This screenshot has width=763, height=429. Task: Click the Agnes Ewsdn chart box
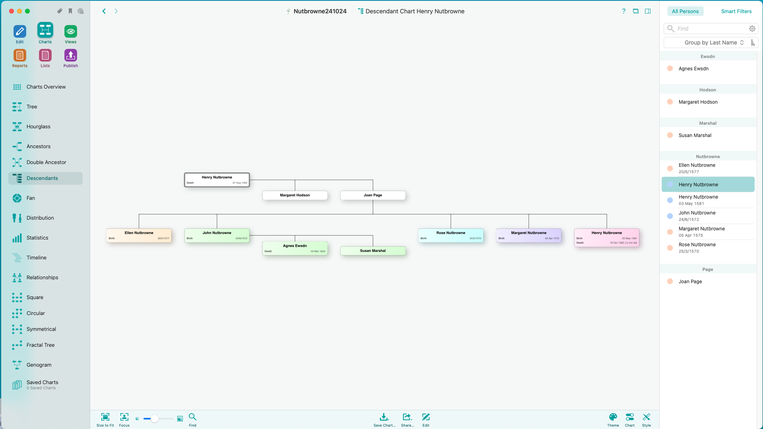point(295,249)
